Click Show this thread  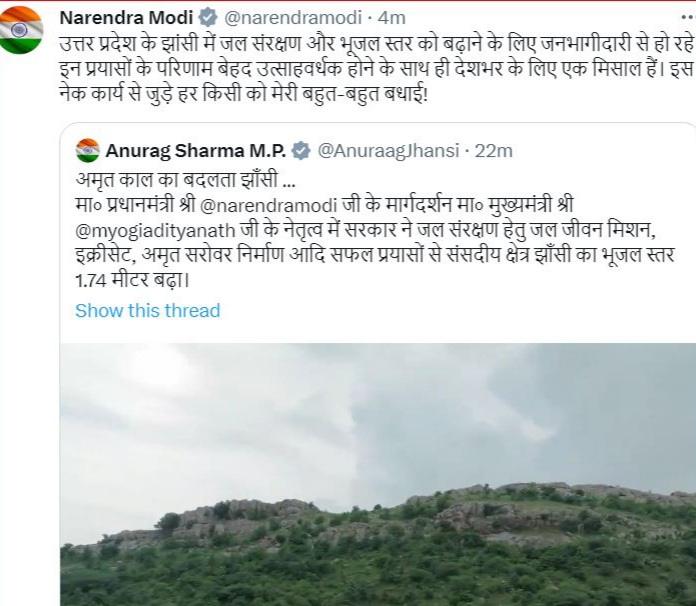147,310
